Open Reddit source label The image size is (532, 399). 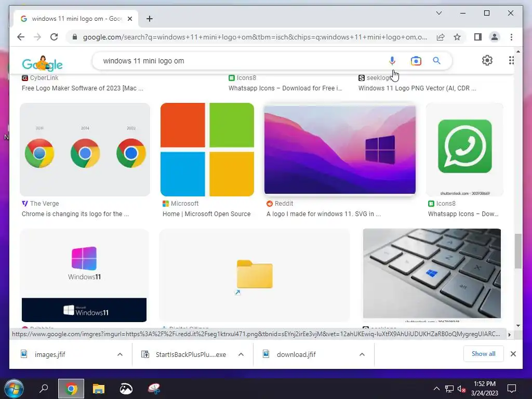click(280, 204)
